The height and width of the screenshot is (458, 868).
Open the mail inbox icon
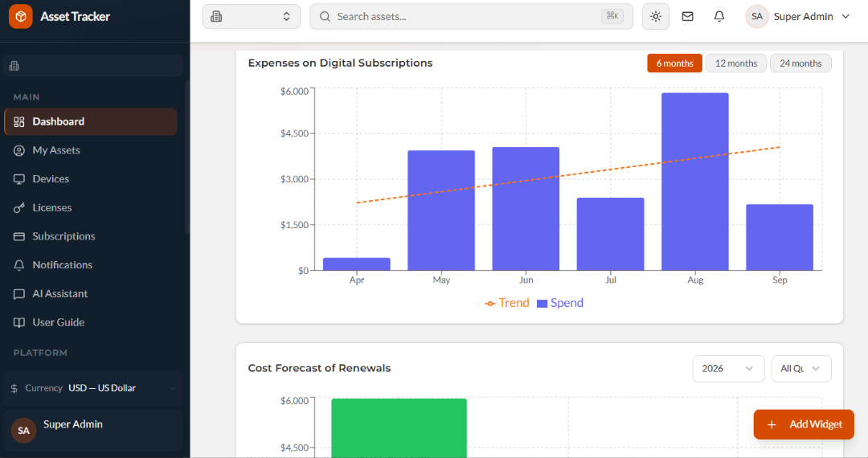[x=687, y=17]
